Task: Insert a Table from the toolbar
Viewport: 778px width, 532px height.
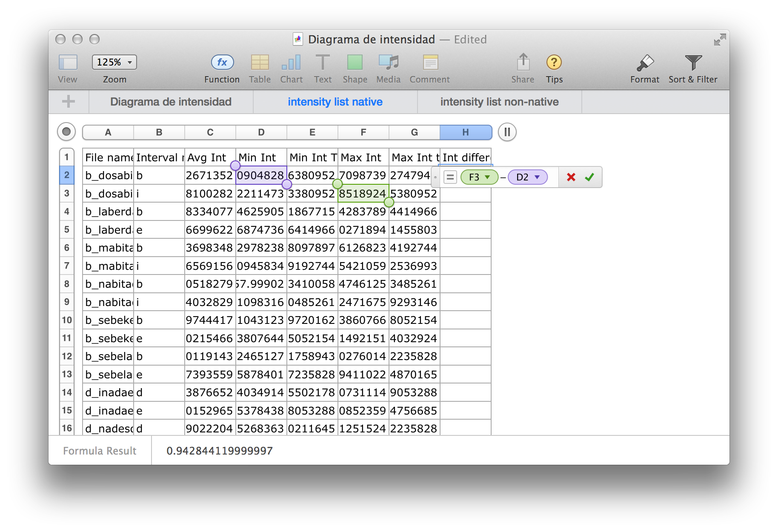Action: click(260, 63)
